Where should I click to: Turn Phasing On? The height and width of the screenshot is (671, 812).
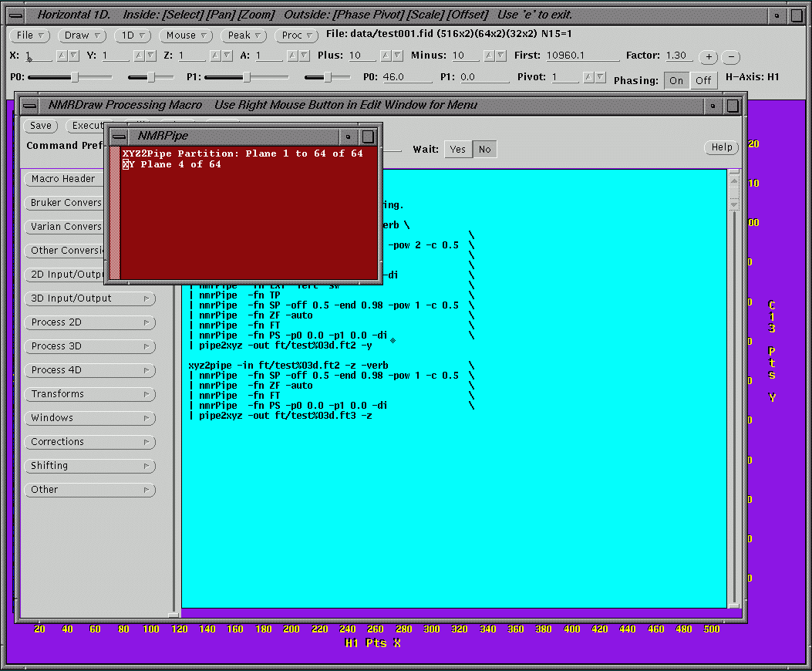pyautogui.click(x=676, y=80)
